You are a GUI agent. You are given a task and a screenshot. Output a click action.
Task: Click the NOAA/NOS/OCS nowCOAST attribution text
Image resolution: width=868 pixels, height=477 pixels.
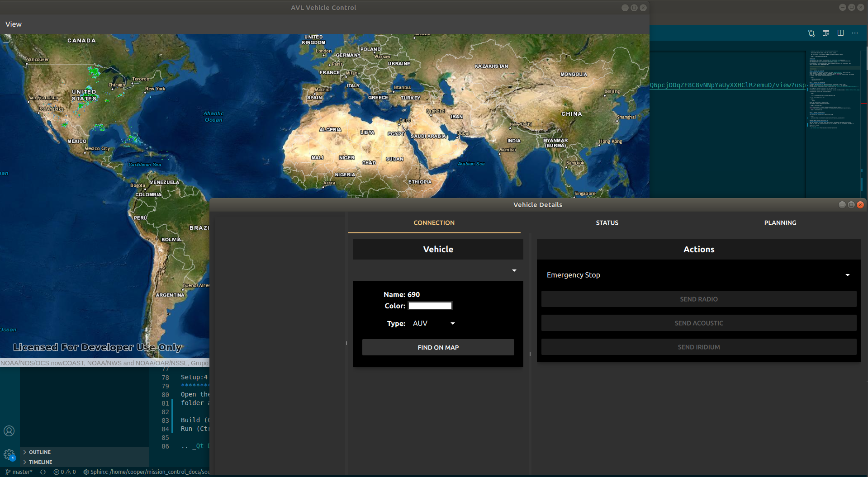tap(104, 363)
